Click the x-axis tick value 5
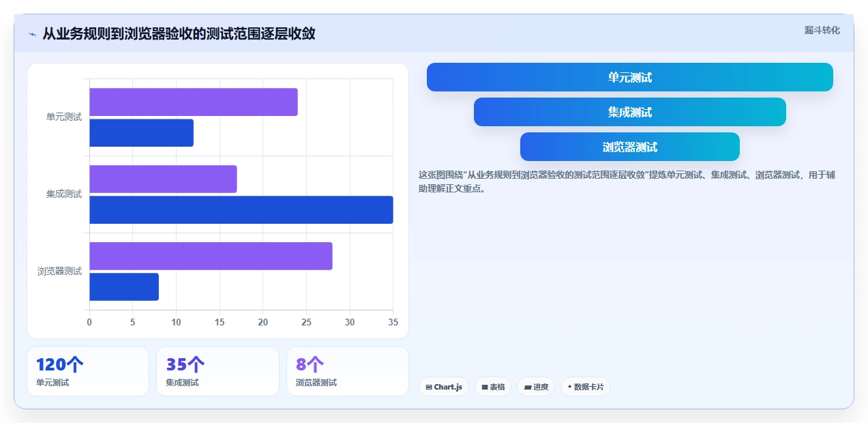This screenshot has width=868, height=423. [133, 322]
